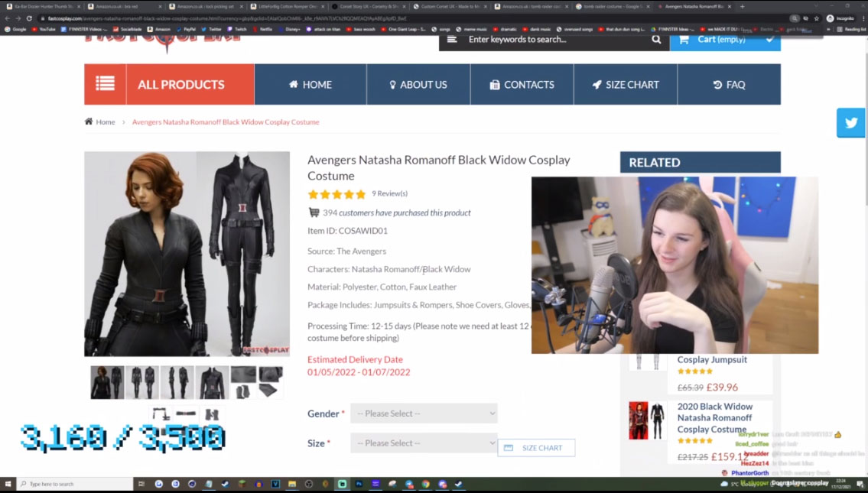868x493 pixels.
Task: Open the Cosplay Jumpsuit related product link
Action: tap(712, 360)
